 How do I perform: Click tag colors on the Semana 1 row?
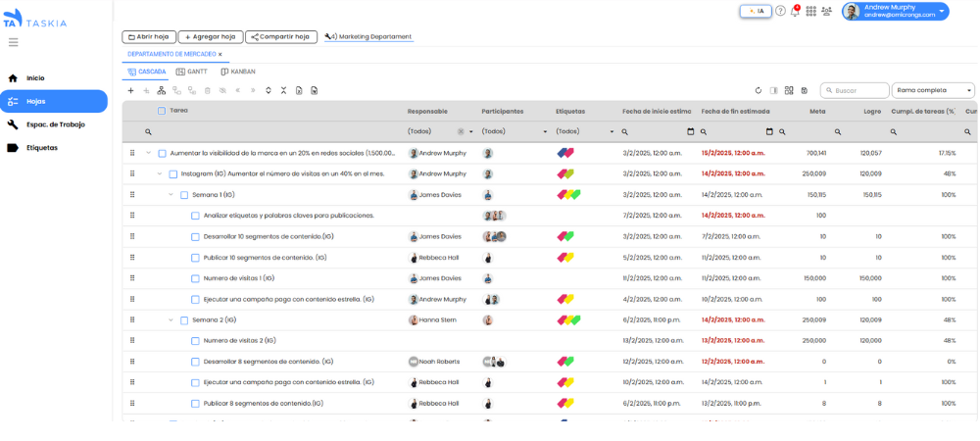click(568, 195)
